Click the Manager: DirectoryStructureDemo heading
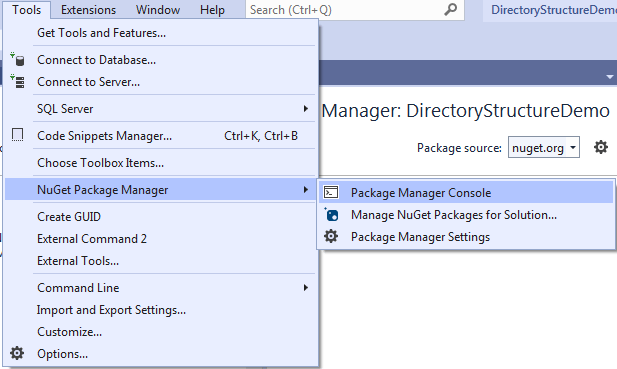Image resolution: width=617 pixels, height=369 pixels. 466,111
